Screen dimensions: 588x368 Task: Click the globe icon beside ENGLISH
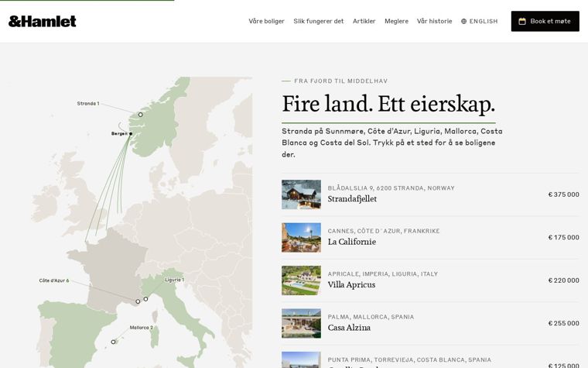tap(464, 22)
